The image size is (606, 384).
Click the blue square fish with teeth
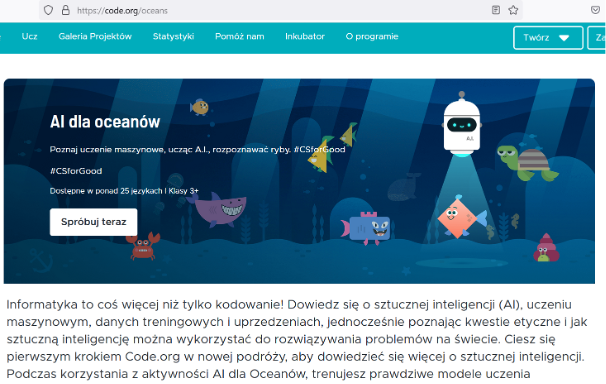pos(366,228)
